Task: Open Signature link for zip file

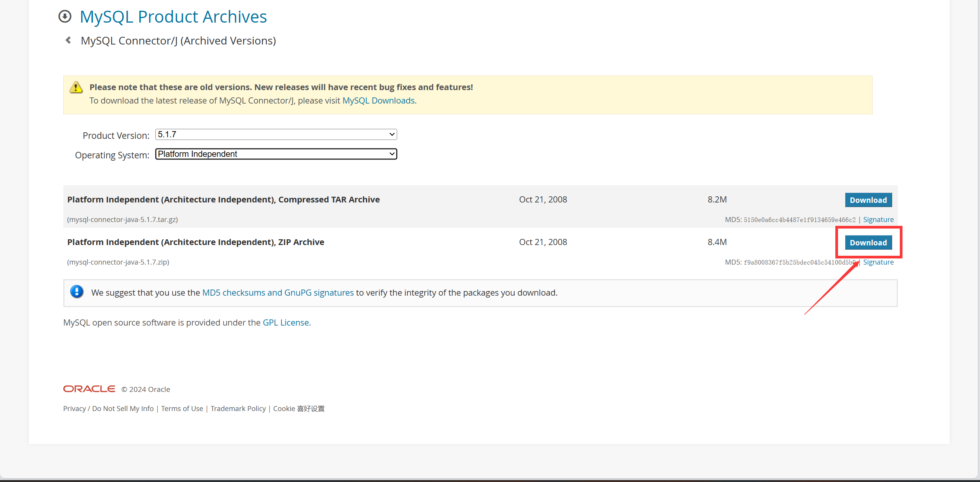Action: 878,262
